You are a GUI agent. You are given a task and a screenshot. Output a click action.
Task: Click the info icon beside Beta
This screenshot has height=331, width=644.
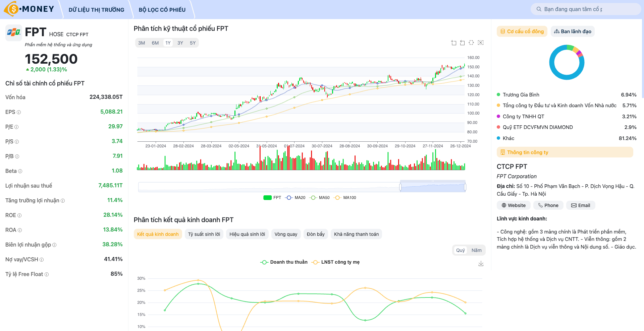pos(20,171)
